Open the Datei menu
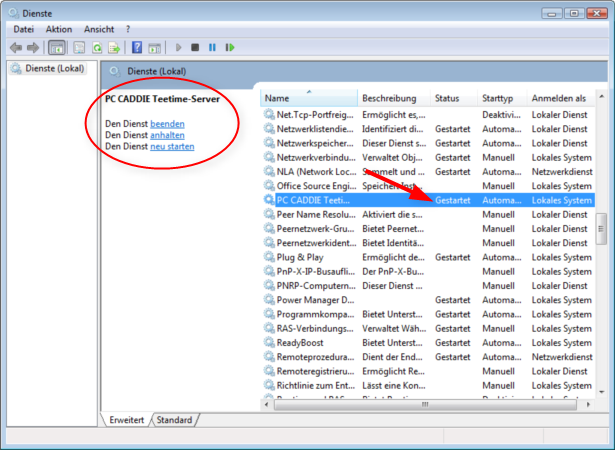This screenshot has height=450, width=615. click(24, 29)
